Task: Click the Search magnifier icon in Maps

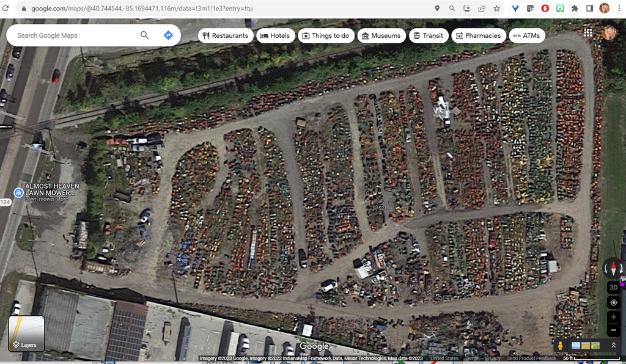Action: [x=144, y=35]
